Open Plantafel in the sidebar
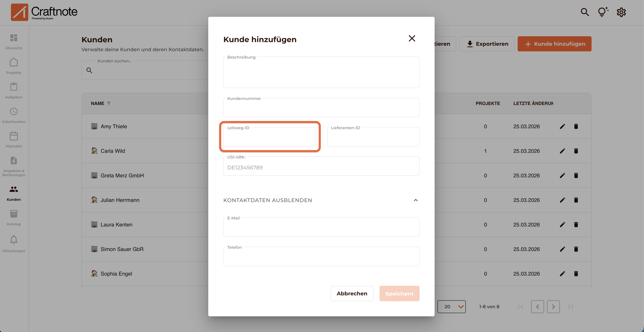Viewport: 644px width, 332px height. (x=14, y=140)
